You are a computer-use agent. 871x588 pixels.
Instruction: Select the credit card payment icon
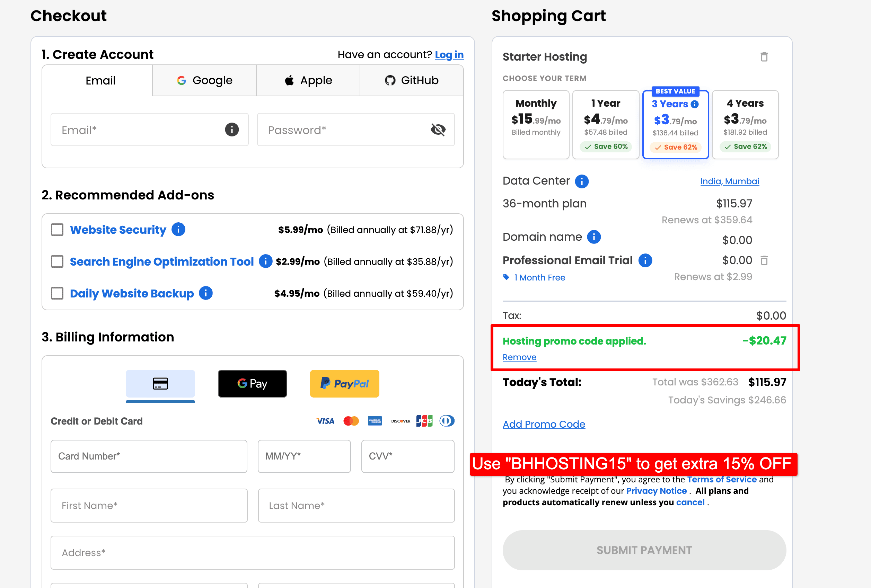[x=160, y=383]
